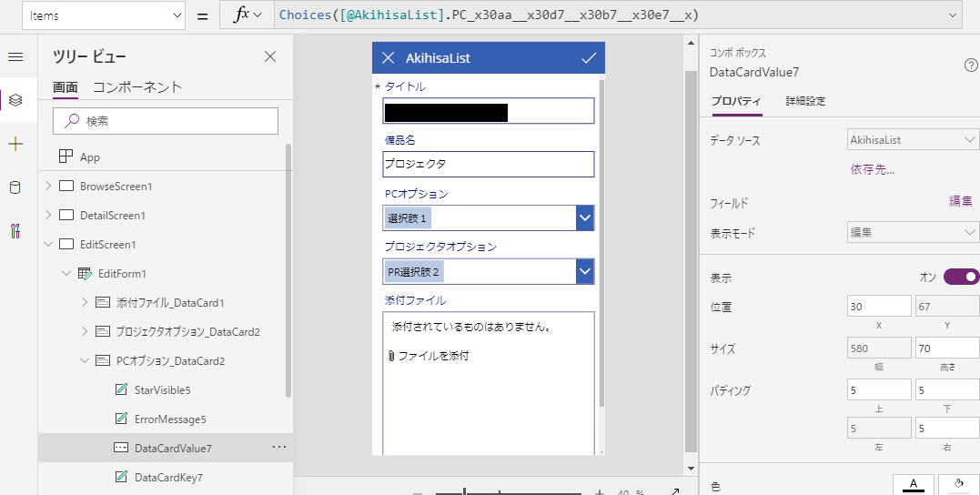This screenshot has height=495, width=980.
Task: Collapse the EditForm1 tree node
Action: click(66, 273)
